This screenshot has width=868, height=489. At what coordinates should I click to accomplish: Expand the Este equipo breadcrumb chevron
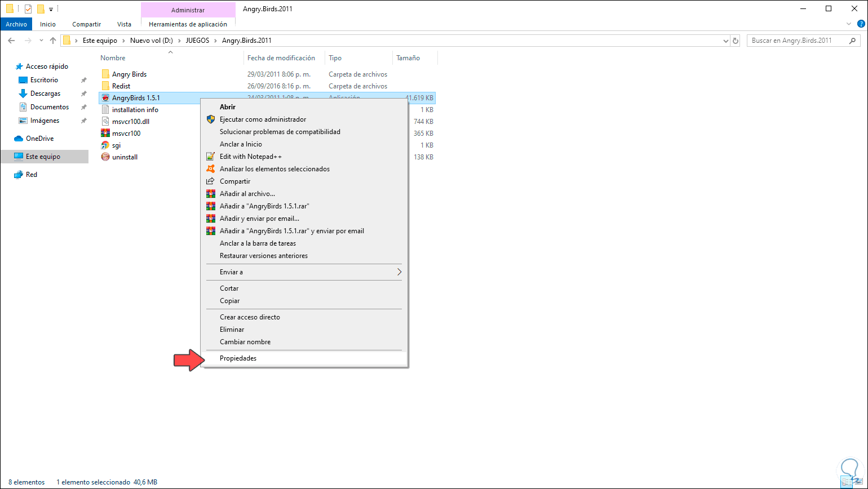(123, 41)
